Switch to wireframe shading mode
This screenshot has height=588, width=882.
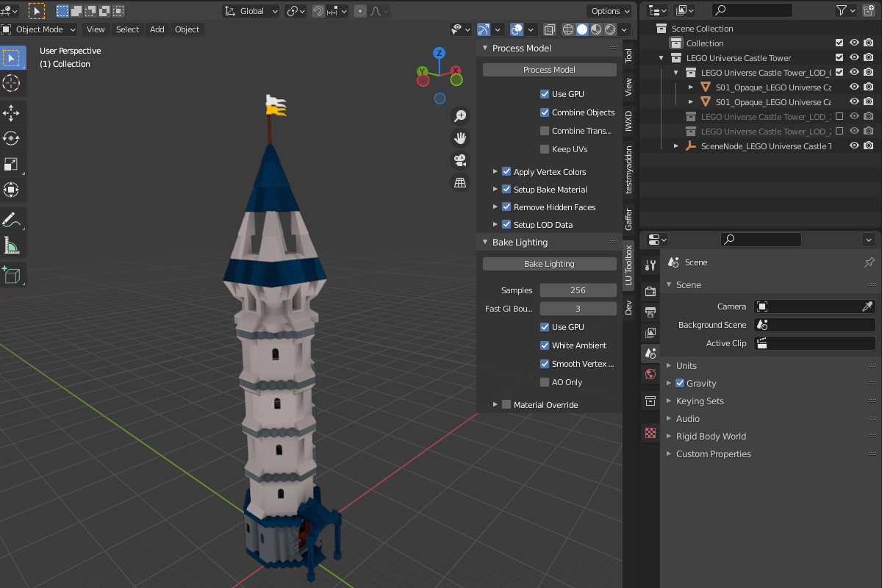568,29
